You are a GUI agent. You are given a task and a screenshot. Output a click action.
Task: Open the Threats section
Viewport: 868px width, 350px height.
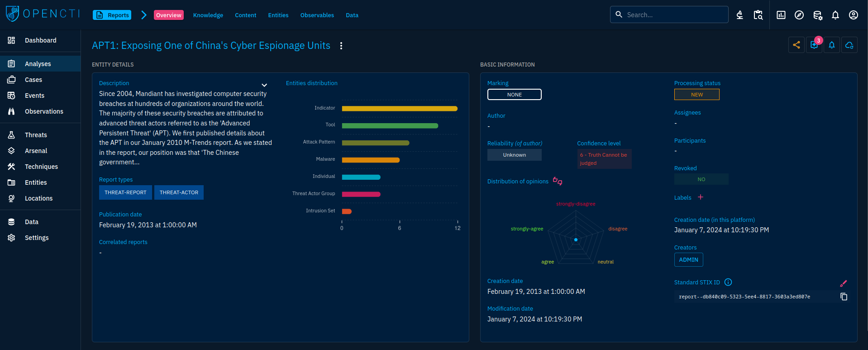pos(40,135)
